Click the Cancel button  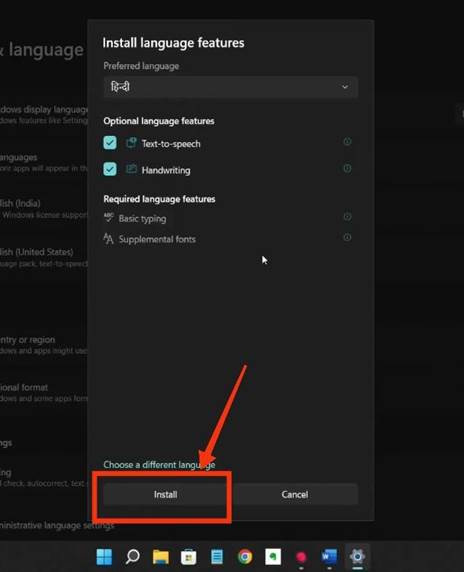[295, 494]
